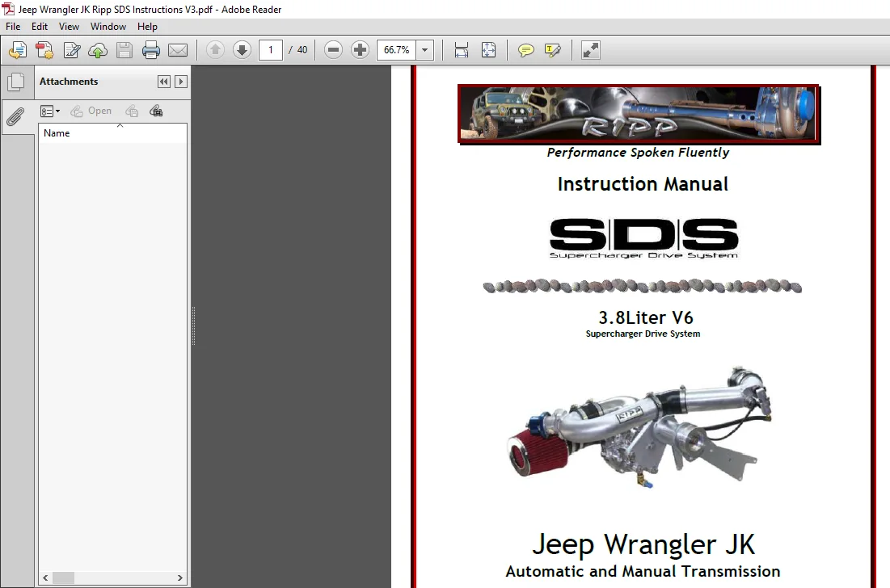Click the search attachments binoculars icon
This screenshot has height=588, width=890.
(x=156, y=111)
